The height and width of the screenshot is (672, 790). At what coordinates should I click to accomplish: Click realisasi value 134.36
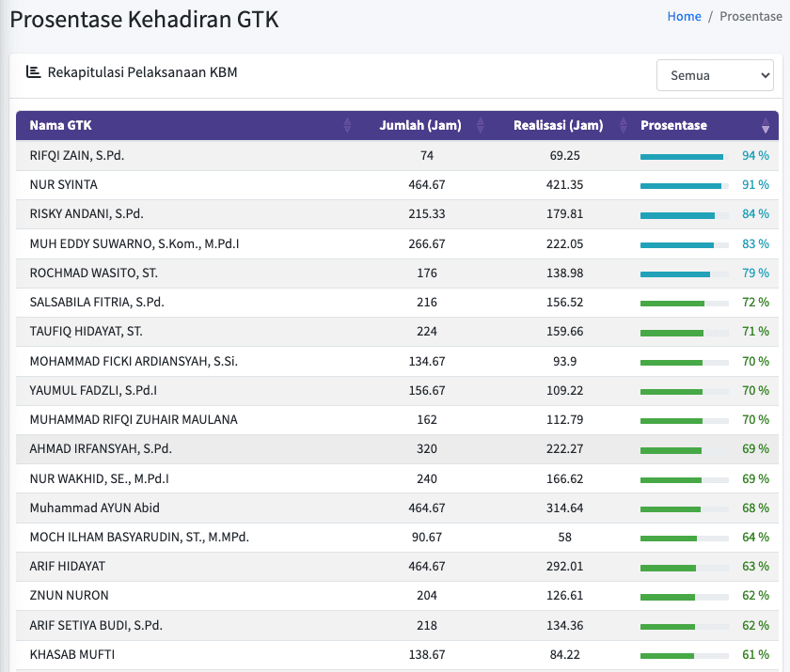point(565,625)
